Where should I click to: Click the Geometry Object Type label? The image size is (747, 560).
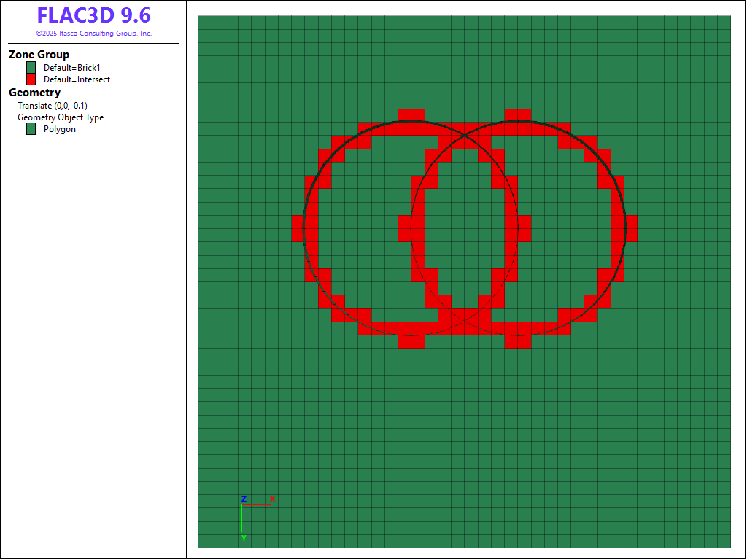click(61, 117)
